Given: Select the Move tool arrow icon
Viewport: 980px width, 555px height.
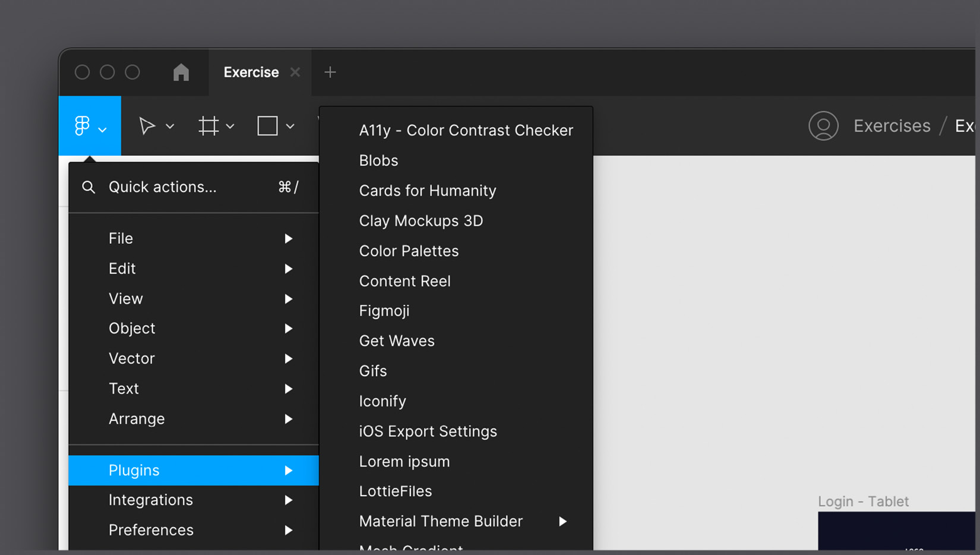Looking at the screenshot, I should (x=147, y=126).
